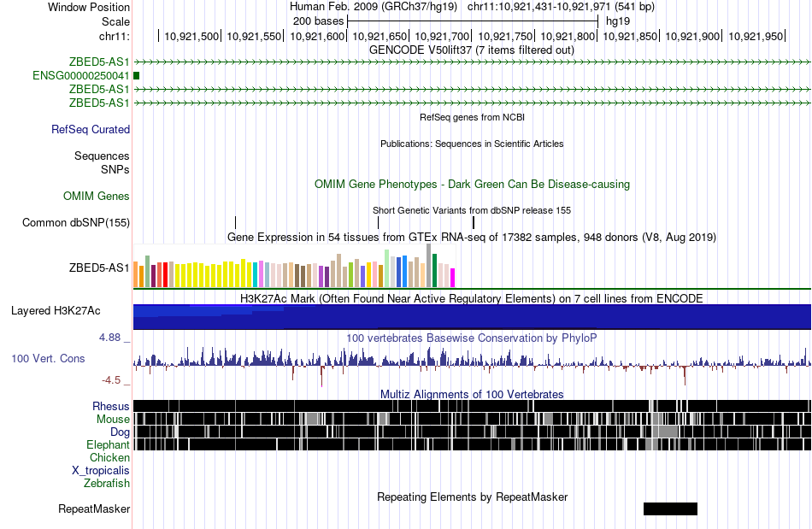Click the OMIM Genes track label

coord(97,197)
